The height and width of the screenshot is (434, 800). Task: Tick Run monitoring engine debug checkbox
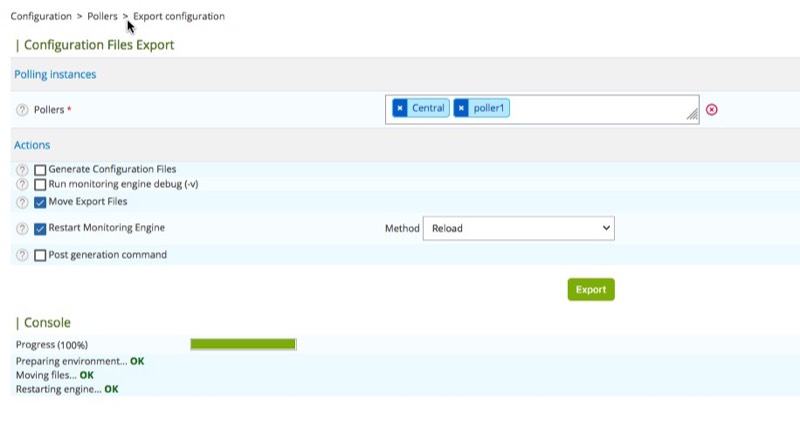(41, 185)
